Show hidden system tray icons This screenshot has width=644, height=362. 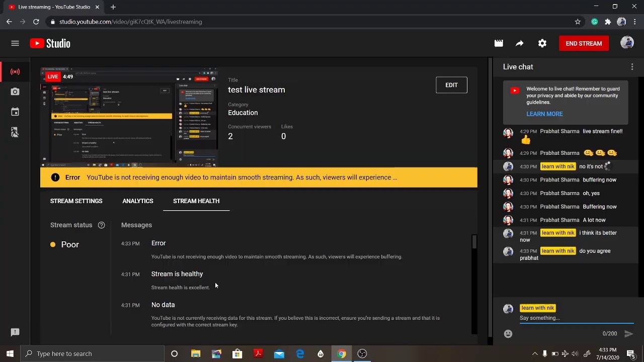[x=535, y=353]
